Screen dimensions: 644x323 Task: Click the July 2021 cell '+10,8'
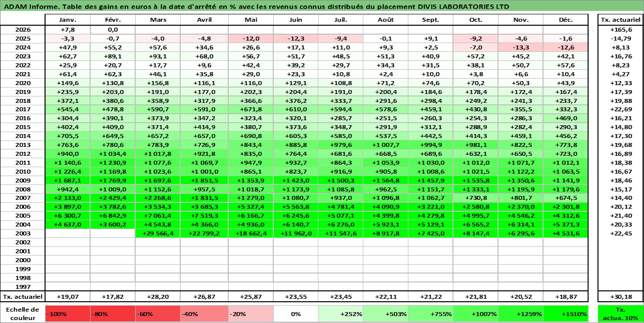(341, 74)
